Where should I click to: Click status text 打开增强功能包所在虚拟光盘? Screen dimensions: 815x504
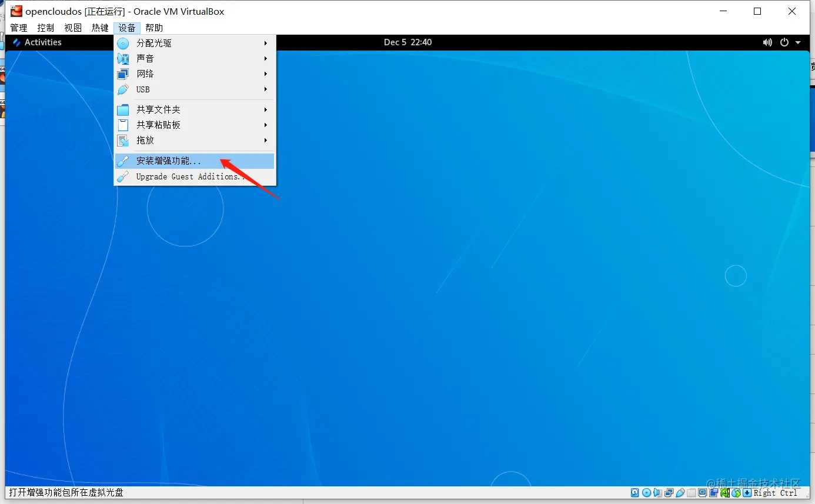point(66,493)
